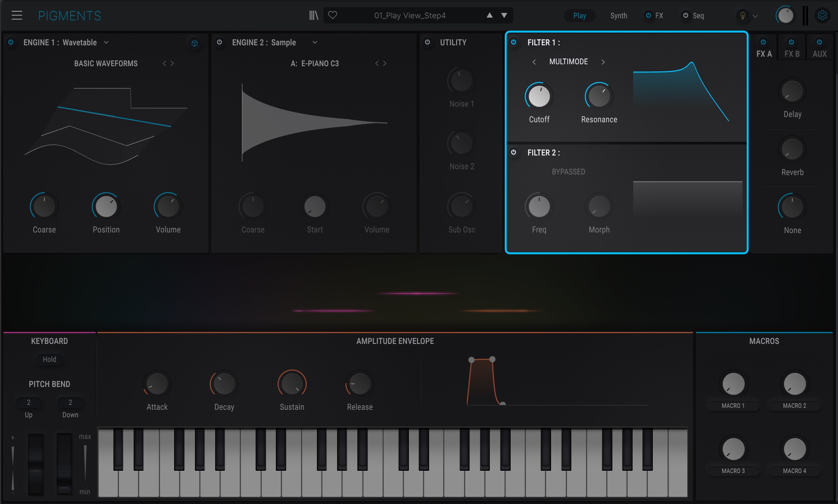
Task: Toggle Filter 2 power button
Action: tap(514, 152)
